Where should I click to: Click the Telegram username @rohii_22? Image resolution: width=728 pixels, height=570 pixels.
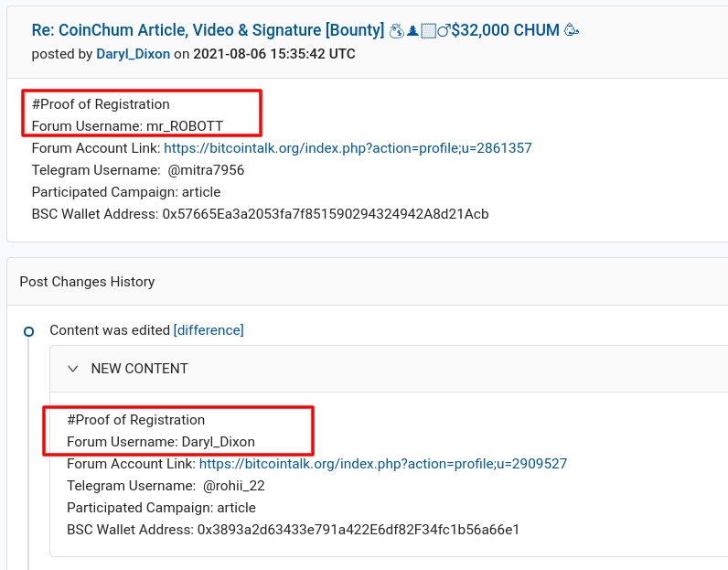(233, 486)
